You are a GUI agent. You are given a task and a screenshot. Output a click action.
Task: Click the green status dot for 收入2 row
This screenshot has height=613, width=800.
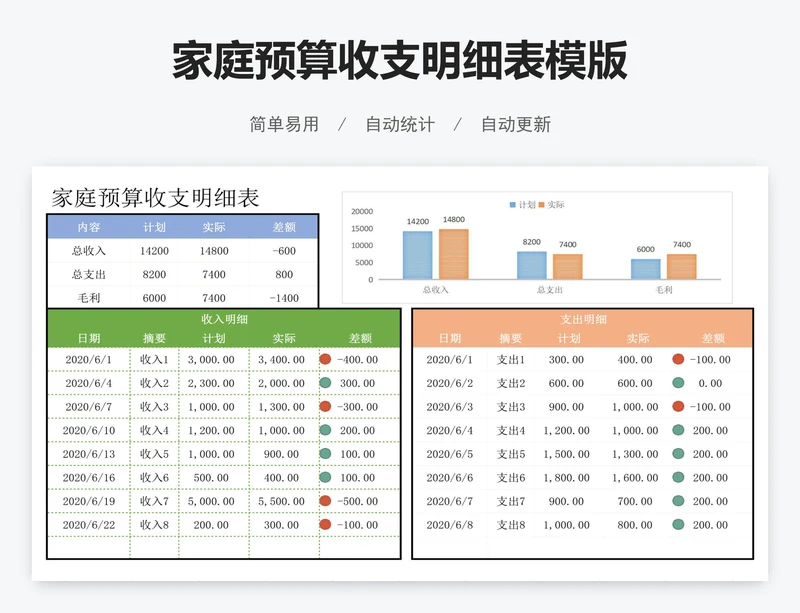325,382
